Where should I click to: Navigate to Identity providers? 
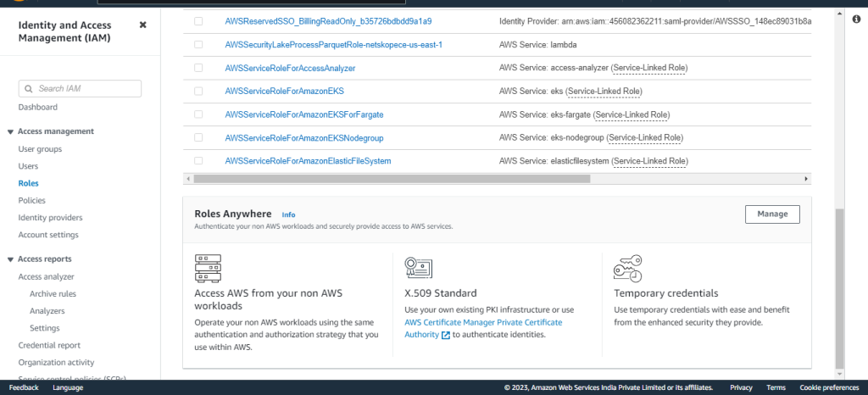coord(50,217)
